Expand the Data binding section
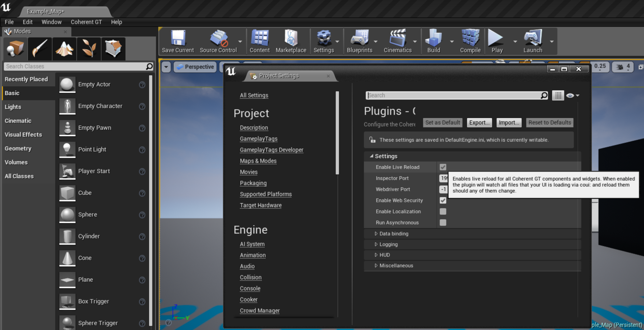The height and width of the screenshot is (330, 644). point(376,234)
